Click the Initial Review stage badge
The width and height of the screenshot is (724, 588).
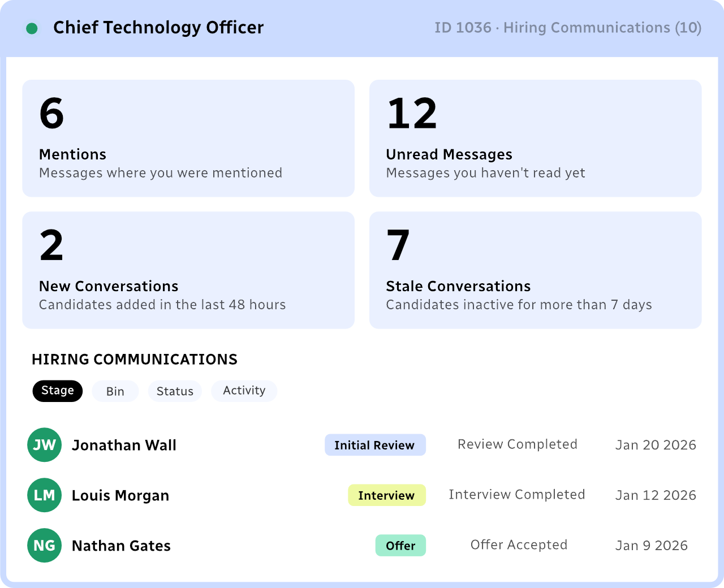pos(375,445)
